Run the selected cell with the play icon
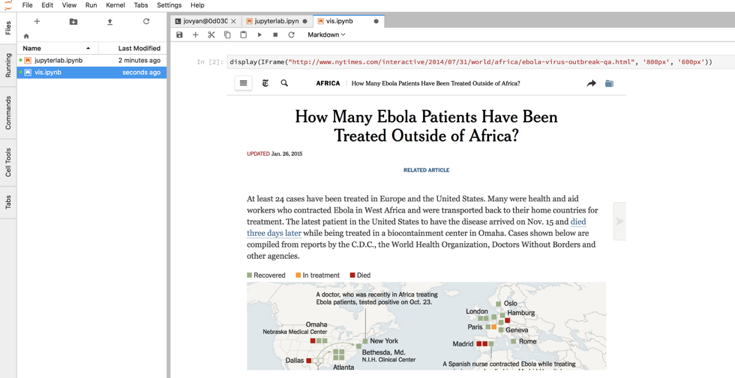This screenshot has width=735, height=378. [260, 35]
